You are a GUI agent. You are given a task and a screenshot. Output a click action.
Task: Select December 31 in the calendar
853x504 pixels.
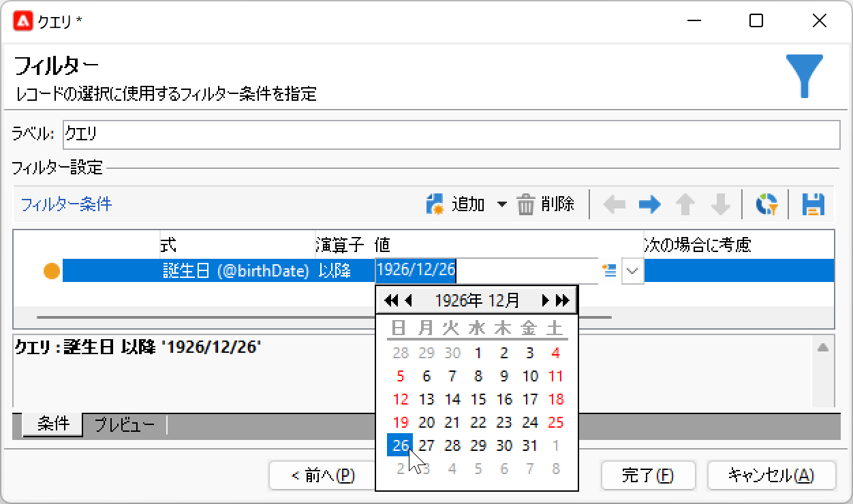tap(530, 445)
